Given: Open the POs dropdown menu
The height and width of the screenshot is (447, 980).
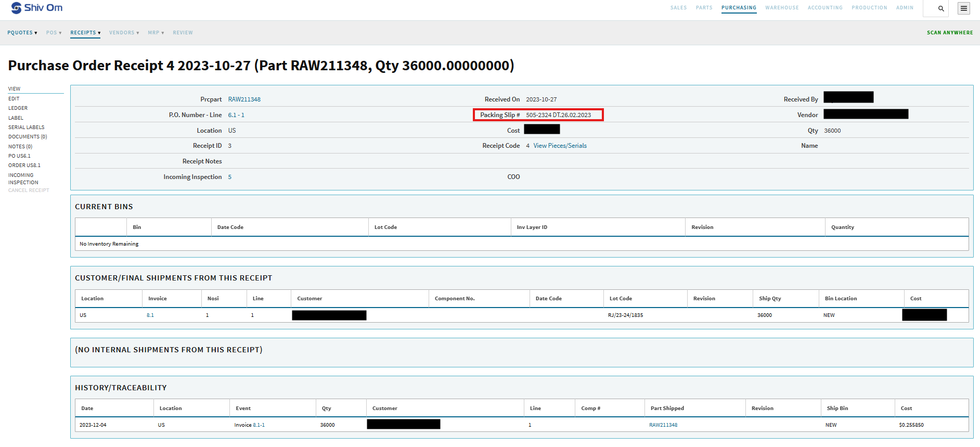Looking at the screenshot, I should [x=54, y=33].
